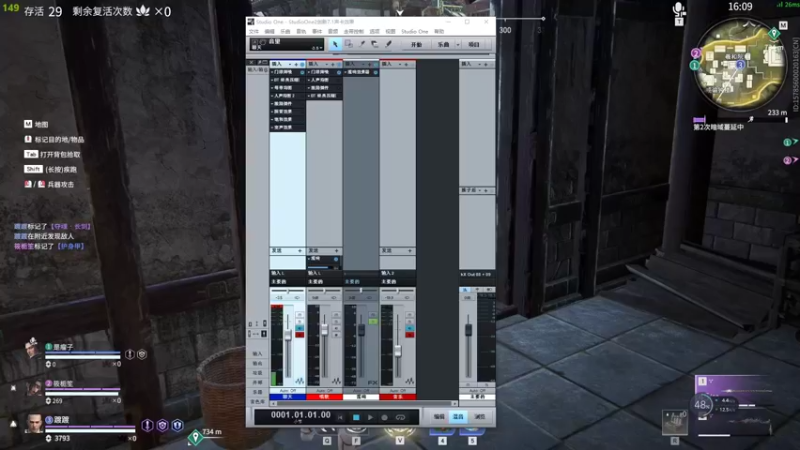Open Auto: Off dropdown on 音乐 channel
800x450 pixels.
398,390
